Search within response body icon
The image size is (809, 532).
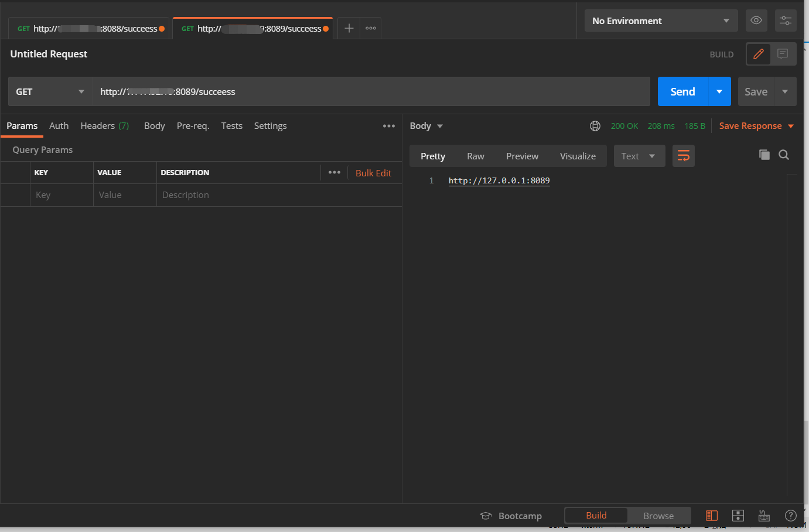click(784, 155)
